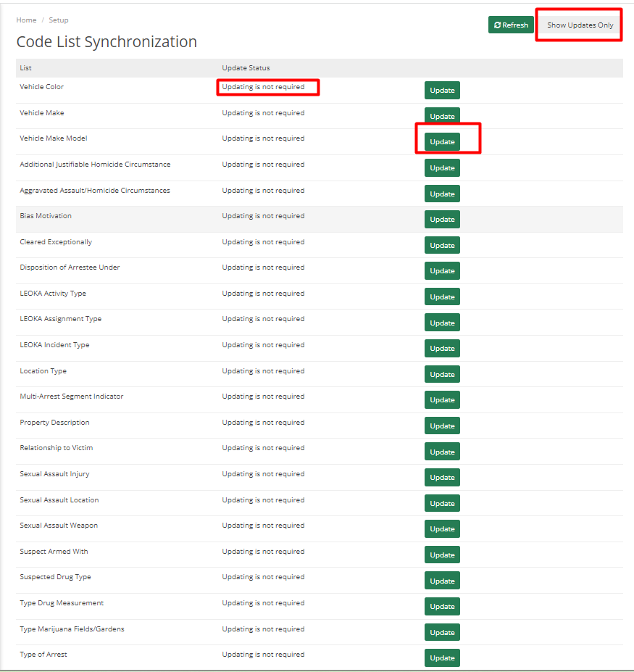Update the Type of Arrest list
The width and height of the screenshot is (634, 672).
pos(442,658)
